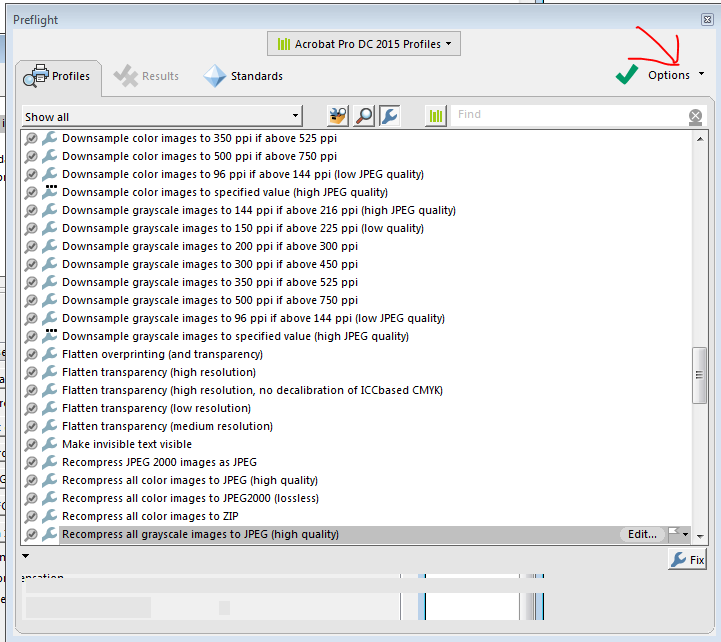
Task: Select Downsample color images to 500 ppi
Action: [x=200, y=156]
